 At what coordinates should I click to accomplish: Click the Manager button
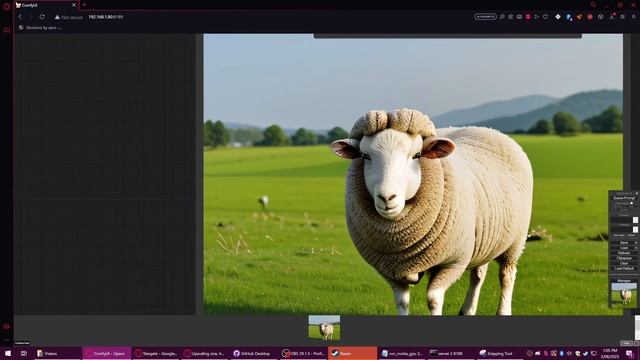pos(624,281)
